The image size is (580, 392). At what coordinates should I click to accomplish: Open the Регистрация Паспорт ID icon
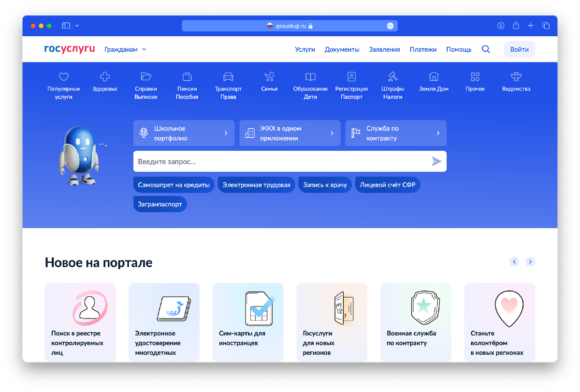352,76
